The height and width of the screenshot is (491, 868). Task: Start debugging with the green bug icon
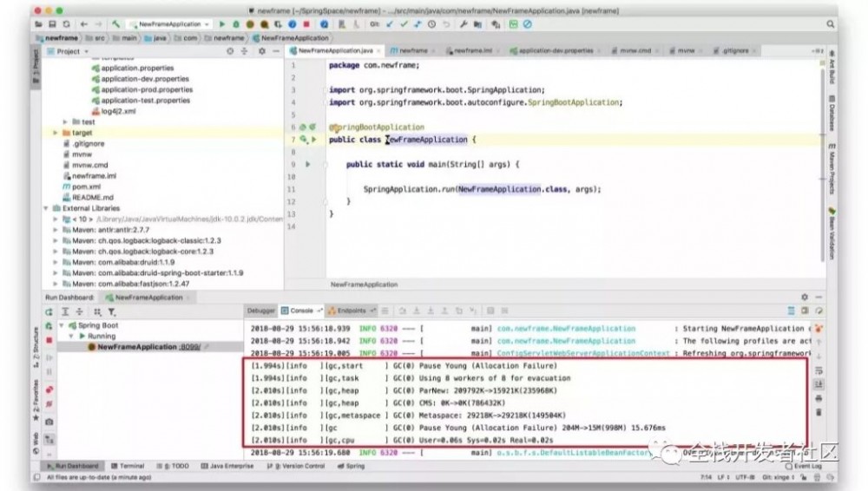point(236,24)
